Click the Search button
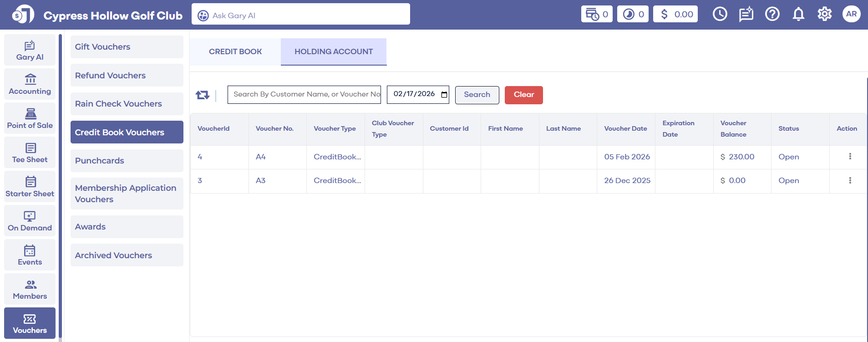Viewport: 868px width, 342px height. (477, 95)
